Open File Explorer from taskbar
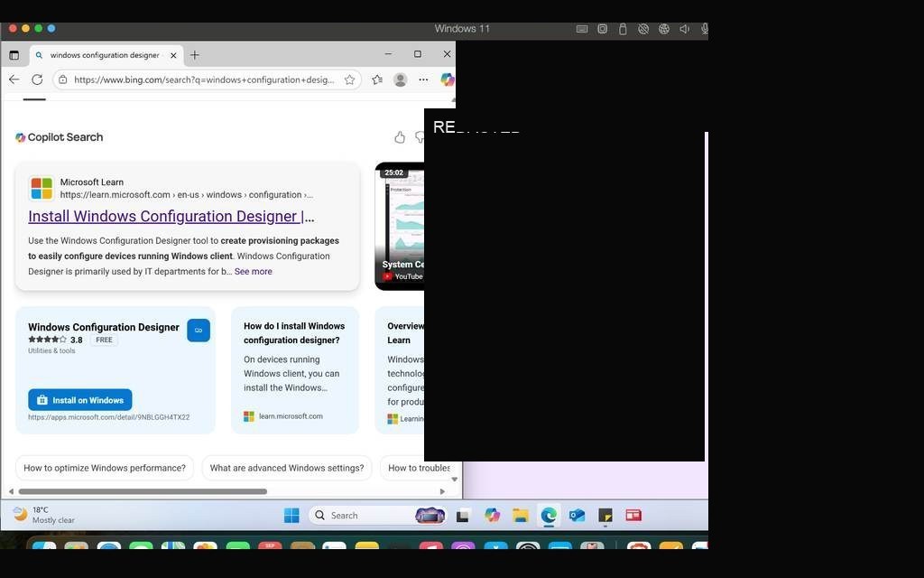Viewport: 924px width, 578px height. 521,516
